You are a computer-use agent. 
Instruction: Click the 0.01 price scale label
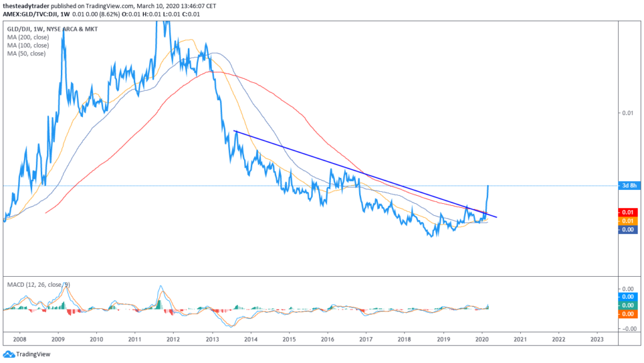coord(628,113)
